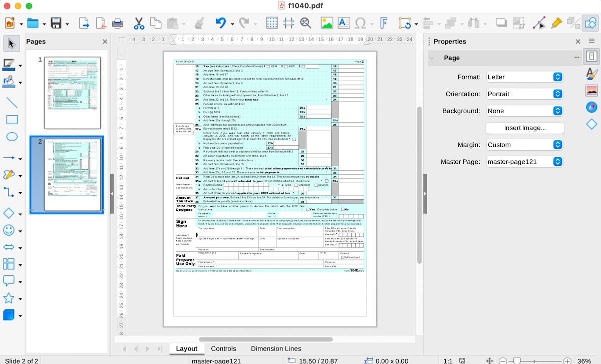Click the Copy icon
This screenshot has width=601, height=364.
pyautogui.click(x=156, y=23)
